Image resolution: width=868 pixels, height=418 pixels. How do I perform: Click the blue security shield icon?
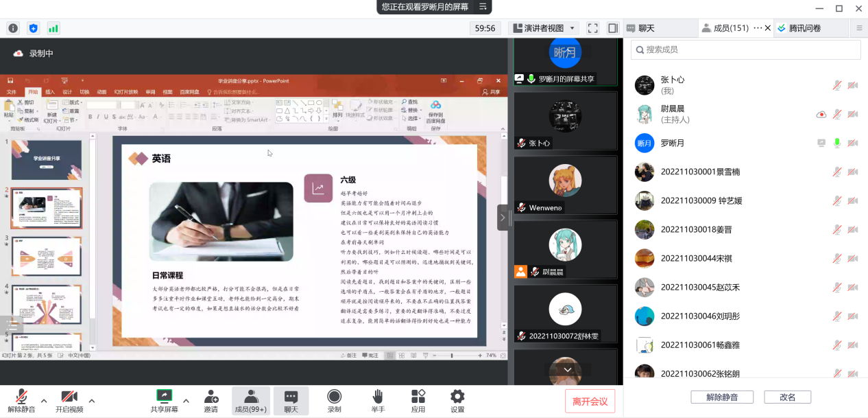(33, 28)
